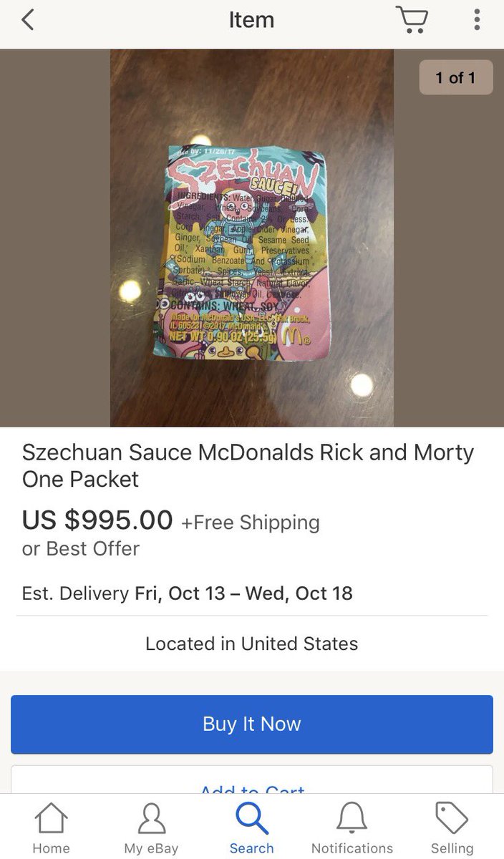Image resolution: width=504 pixels, height=859 pixels.
Task: Tap the gray area left of photo
Action: (x=55, y=238)
